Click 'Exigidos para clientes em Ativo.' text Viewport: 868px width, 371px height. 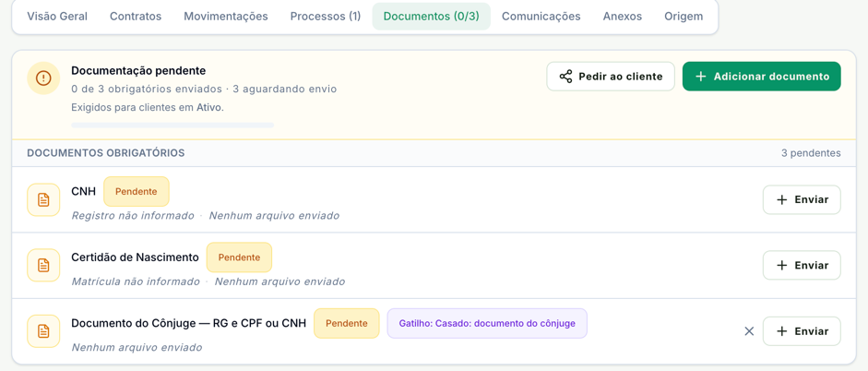coord(148,107)
